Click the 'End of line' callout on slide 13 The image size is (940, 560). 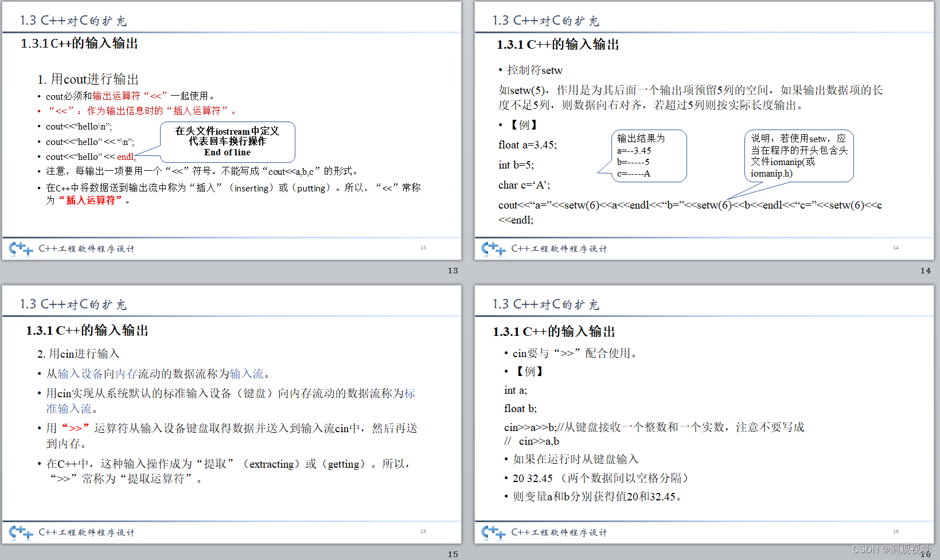point(227,142)
